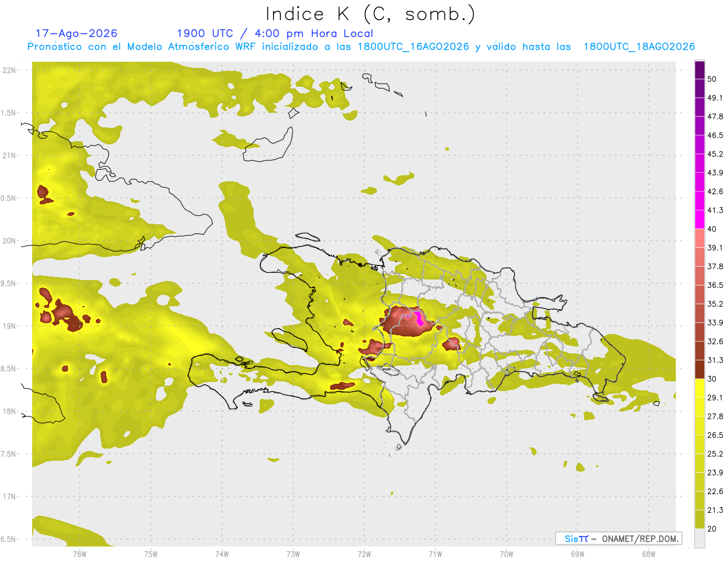728x562 pixels.
Task: Click the color scale value "46.5"
Action: point(715,135)
